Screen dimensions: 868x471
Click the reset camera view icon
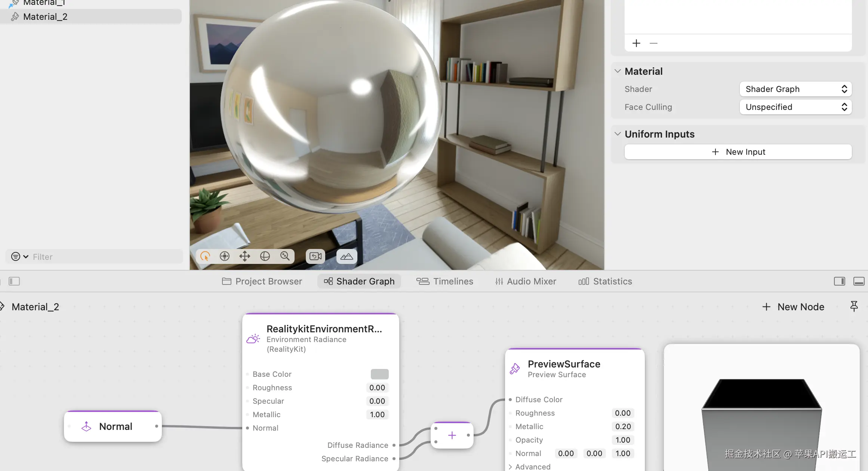pos(316,256)
